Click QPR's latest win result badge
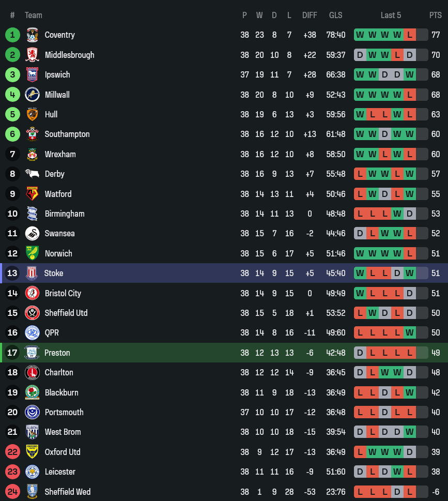This screenshot has width=448, height=501. 410,333
